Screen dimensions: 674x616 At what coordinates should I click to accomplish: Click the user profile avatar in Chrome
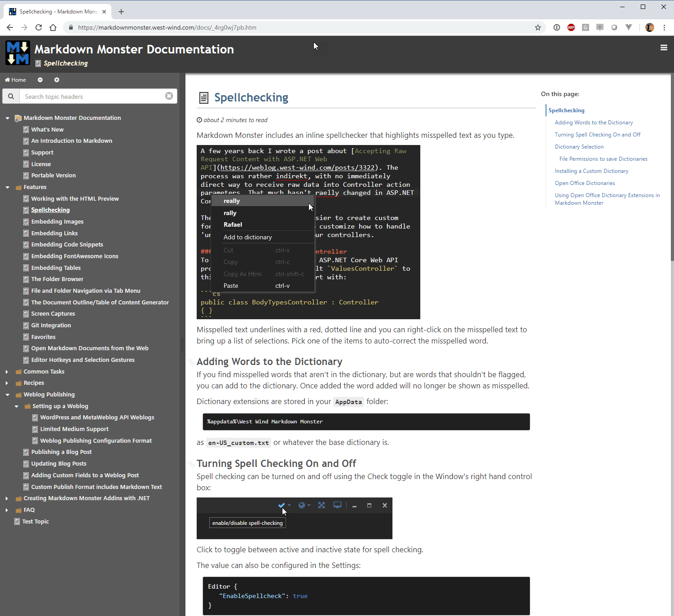point(650,27)
